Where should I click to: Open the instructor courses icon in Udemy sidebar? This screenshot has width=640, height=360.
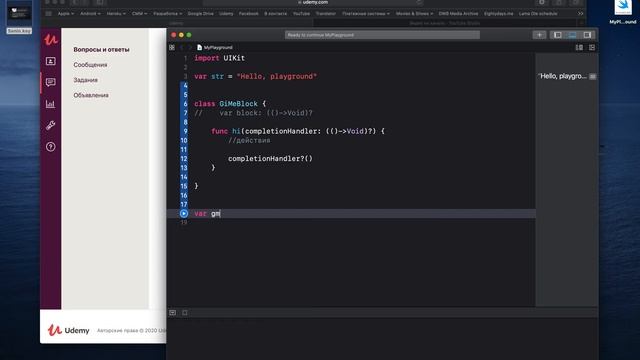tap(51, 61)
